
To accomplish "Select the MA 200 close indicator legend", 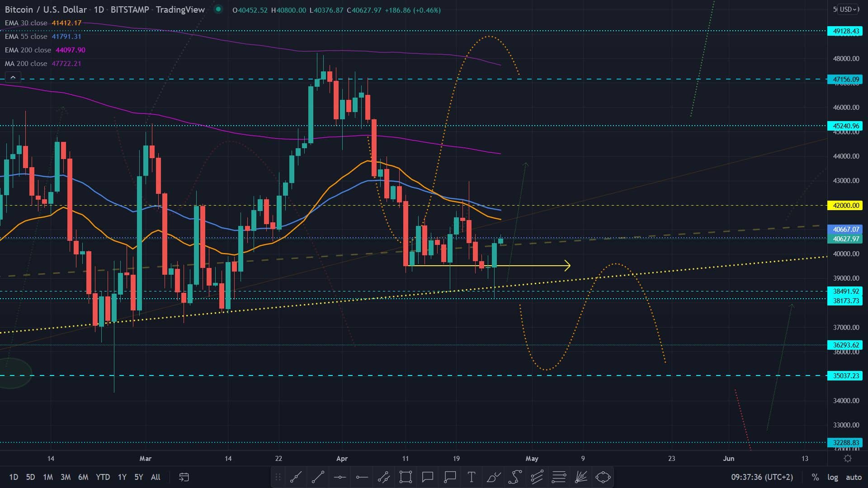I will point(43,64).
